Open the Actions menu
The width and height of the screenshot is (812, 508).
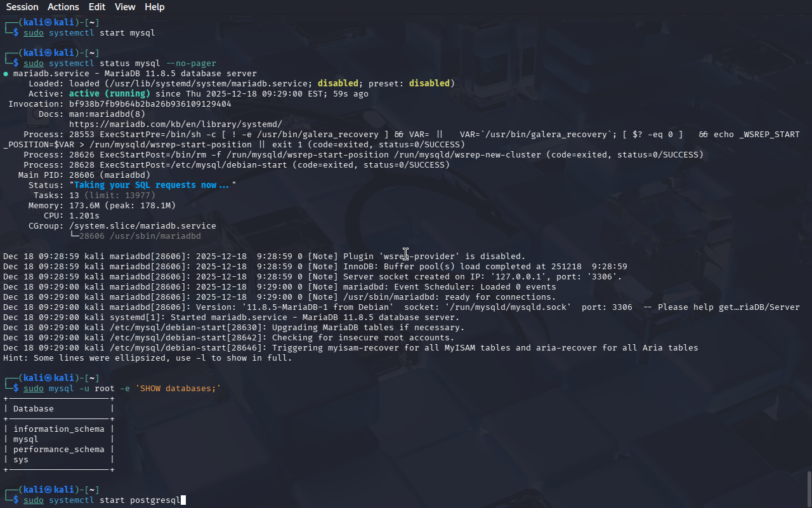(x=63, y=7)
